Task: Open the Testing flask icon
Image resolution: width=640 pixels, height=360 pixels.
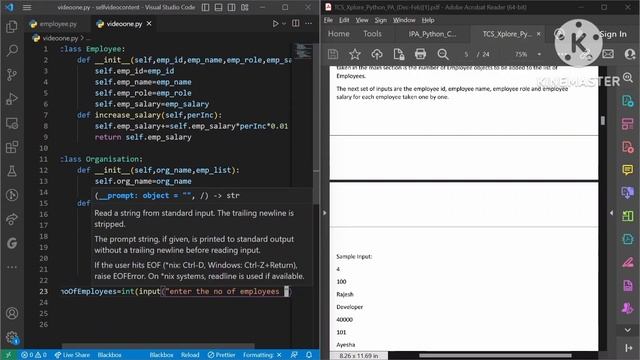Action: click(x=12, y=171)
